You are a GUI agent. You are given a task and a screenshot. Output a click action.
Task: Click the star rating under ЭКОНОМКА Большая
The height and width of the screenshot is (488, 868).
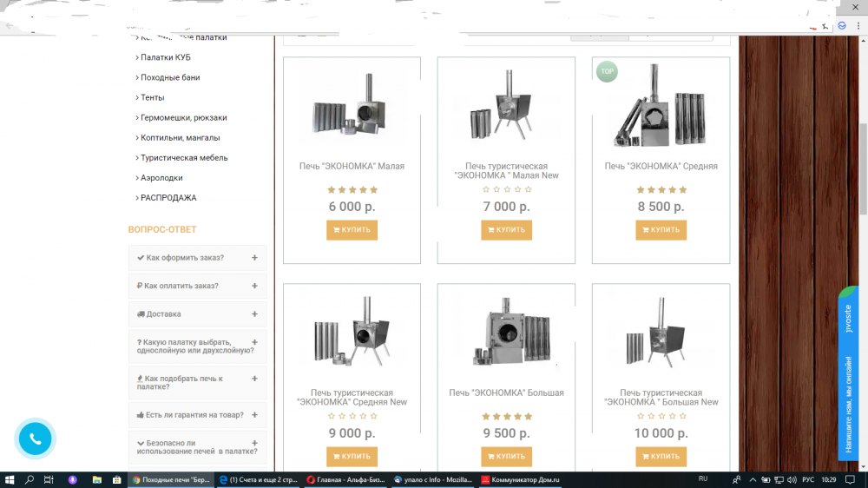(506, 417)
